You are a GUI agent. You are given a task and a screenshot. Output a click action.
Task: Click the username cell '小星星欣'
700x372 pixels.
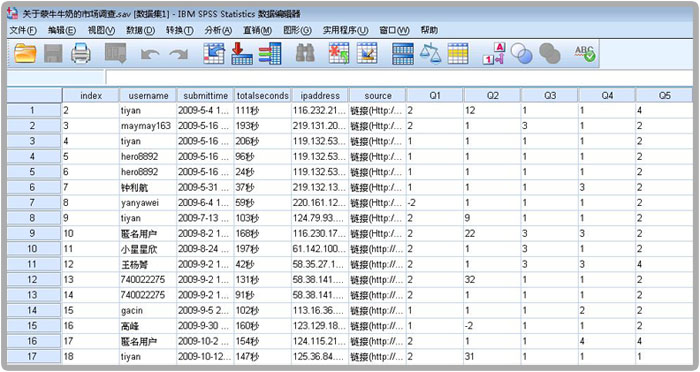click(148, 249)
